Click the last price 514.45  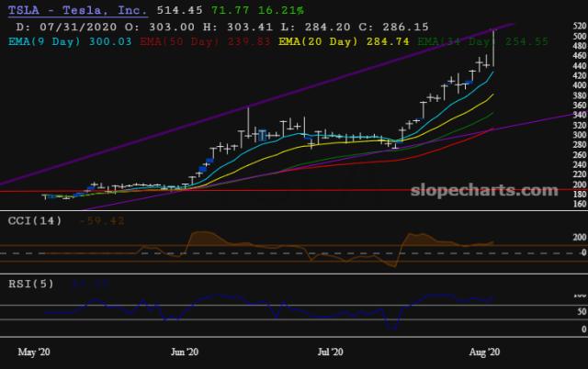[x=180, y=10]
